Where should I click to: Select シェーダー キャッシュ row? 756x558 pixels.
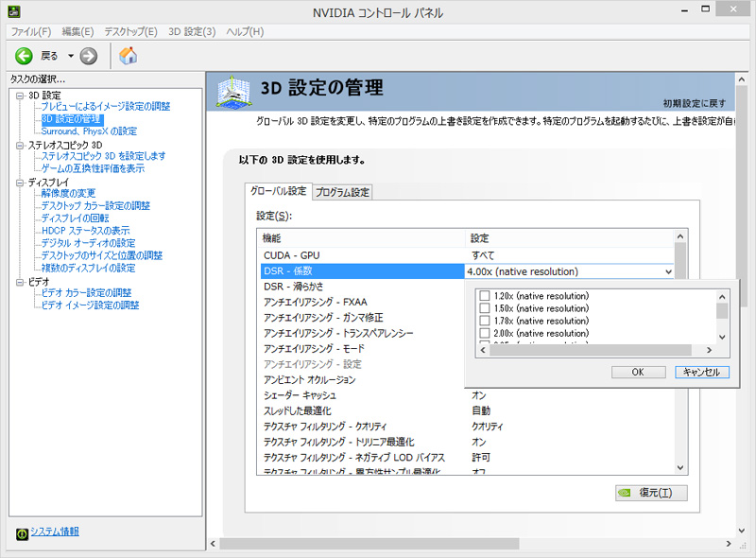(x=467, y=395)
